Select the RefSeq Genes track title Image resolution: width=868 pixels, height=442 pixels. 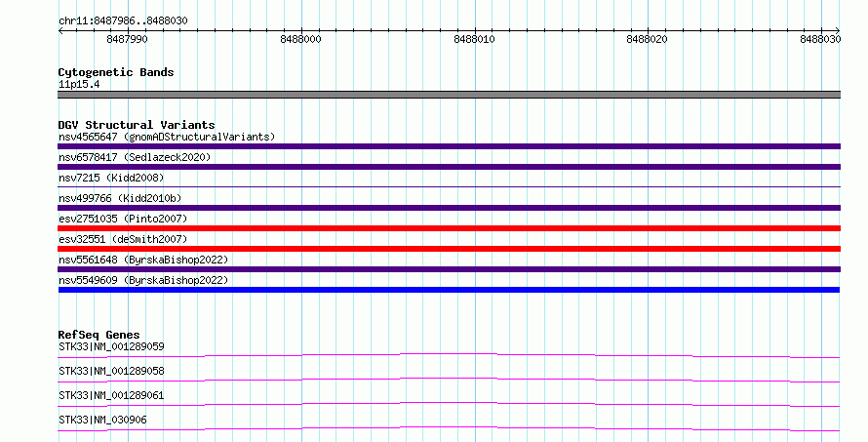tap(99, 335)
